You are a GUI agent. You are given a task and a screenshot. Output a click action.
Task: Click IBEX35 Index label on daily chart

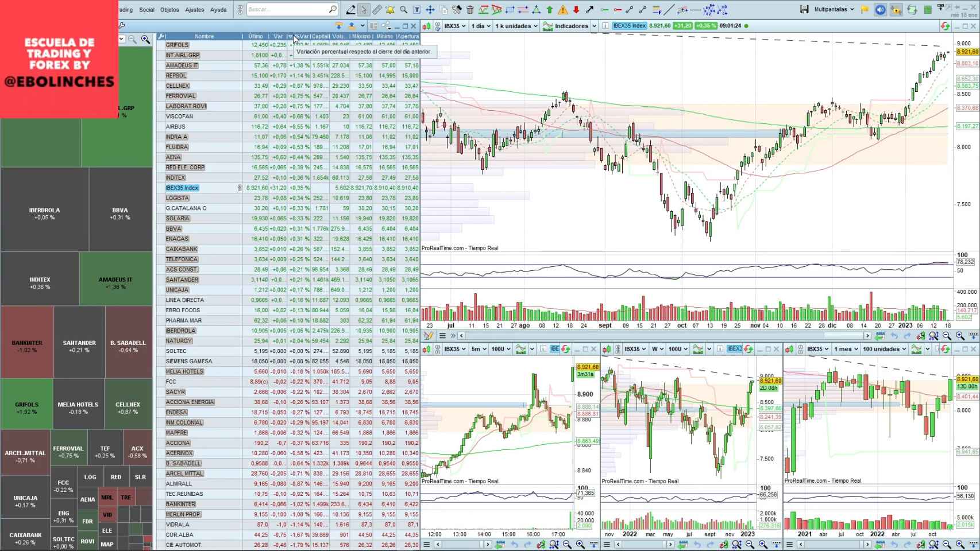(x=630, y=26)
